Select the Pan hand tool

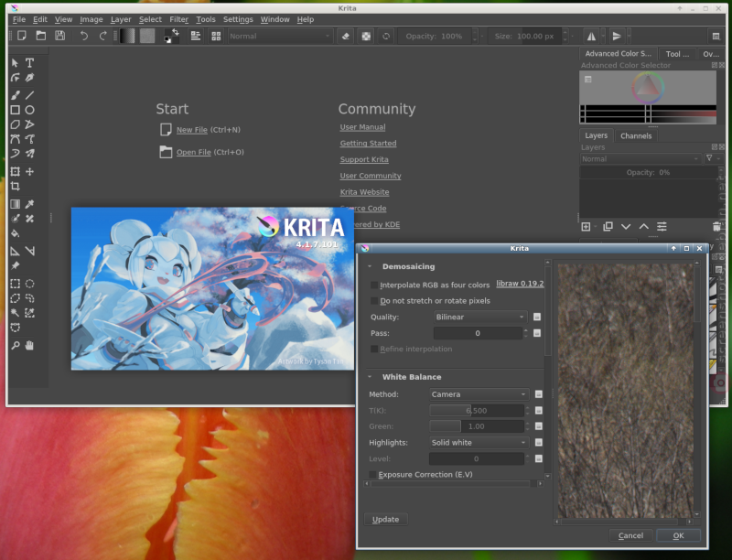(29, 345)
